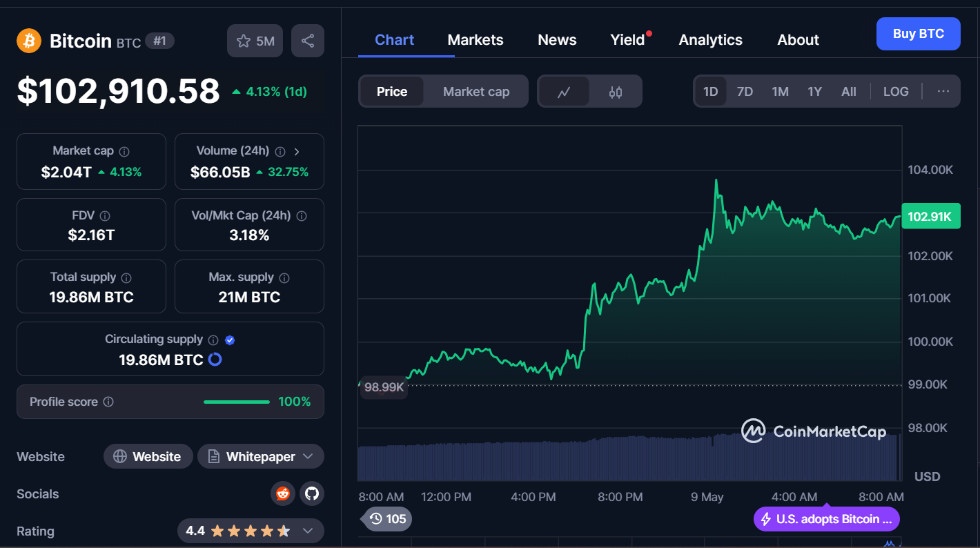This screenshot has height=548, width=980.
Task: Open Volume (24h) info icon
Action: [280, 151]
